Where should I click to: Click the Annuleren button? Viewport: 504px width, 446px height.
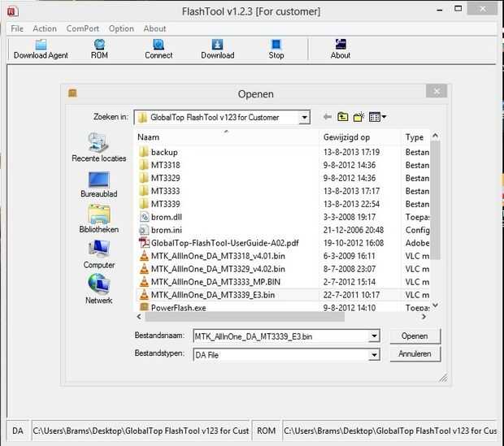(x=415, y=353)
